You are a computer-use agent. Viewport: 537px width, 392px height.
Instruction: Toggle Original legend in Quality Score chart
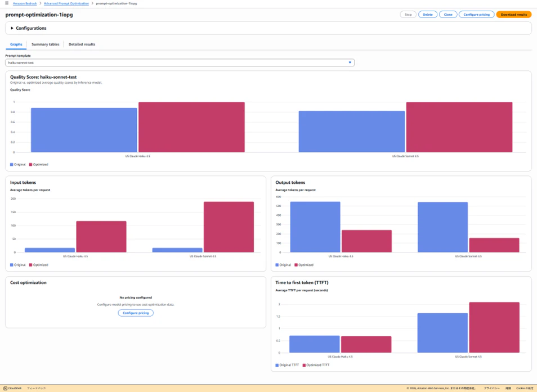18,165
